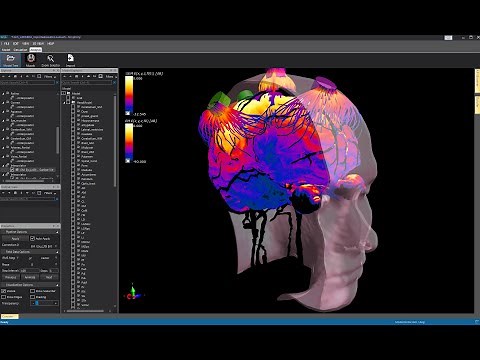This screenshot has height=360, width=480.
Task: Click the Next button
Action: click(49, 277)
